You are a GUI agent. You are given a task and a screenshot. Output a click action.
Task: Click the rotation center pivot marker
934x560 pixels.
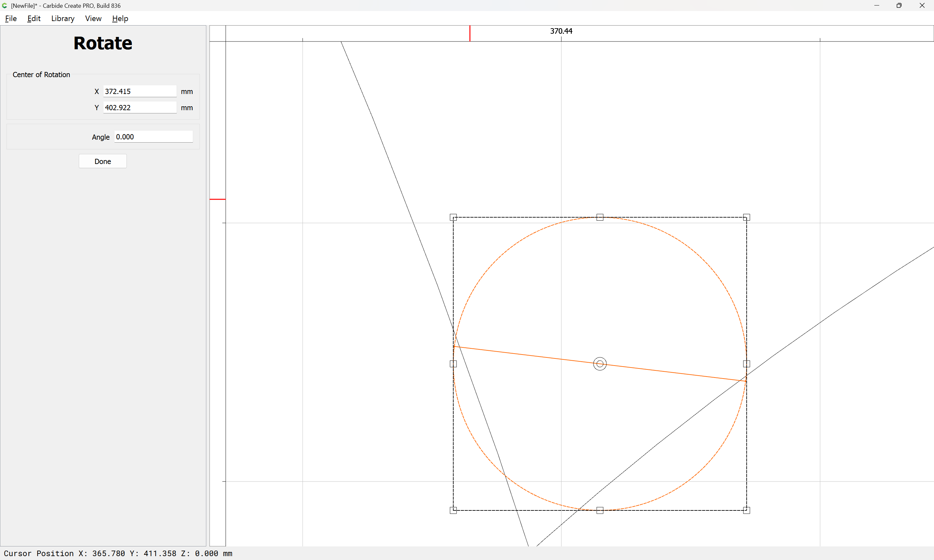[x=600, y=364]
